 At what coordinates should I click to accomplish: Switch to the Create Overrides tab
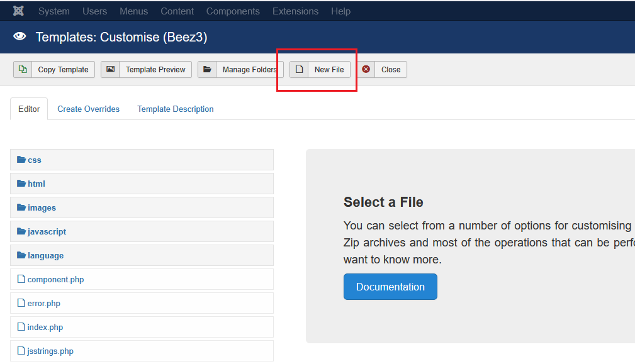88,109
